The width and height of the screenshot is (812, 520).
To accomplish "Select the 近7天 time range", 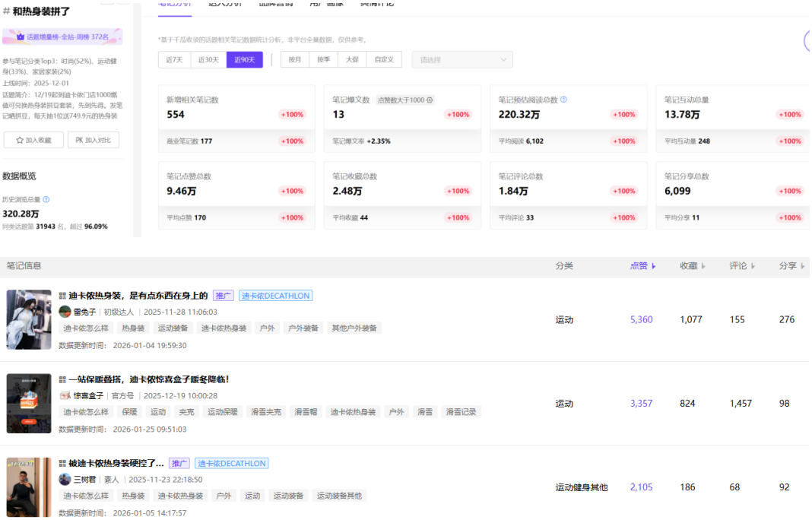I will pos(174,60).
